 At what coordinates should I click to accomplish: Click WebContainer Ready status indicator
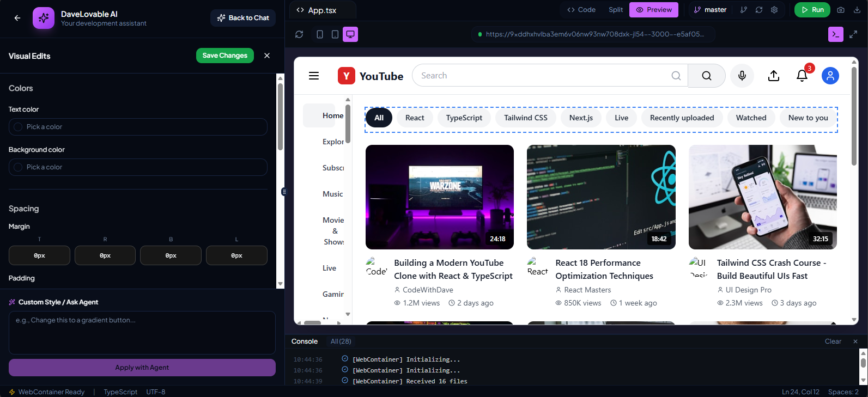tap(47, 392)
